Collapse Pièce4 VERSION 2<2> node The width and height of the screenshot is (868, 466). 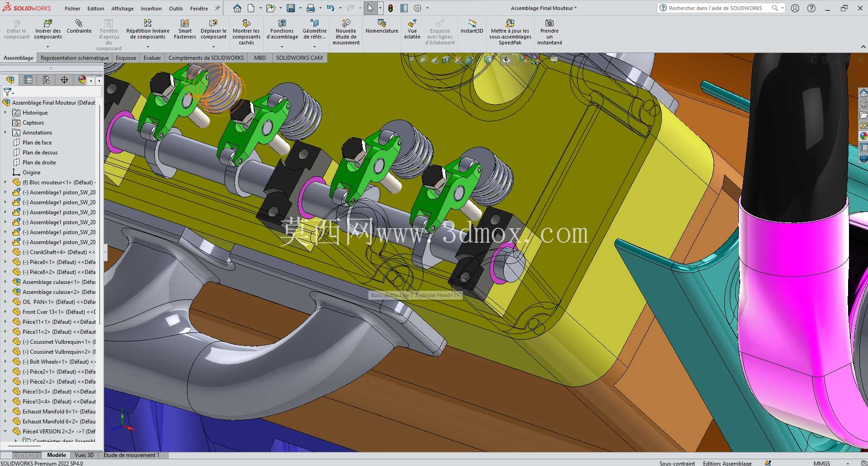click(x=5, y=432)
